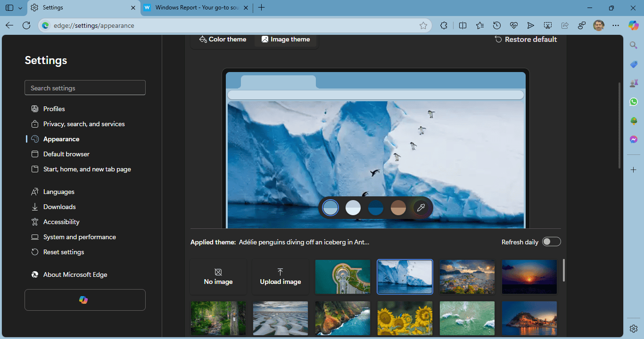Click the Copilot button in settings sidebar
This screenshot has height=339, width=644.
(85, 300)
